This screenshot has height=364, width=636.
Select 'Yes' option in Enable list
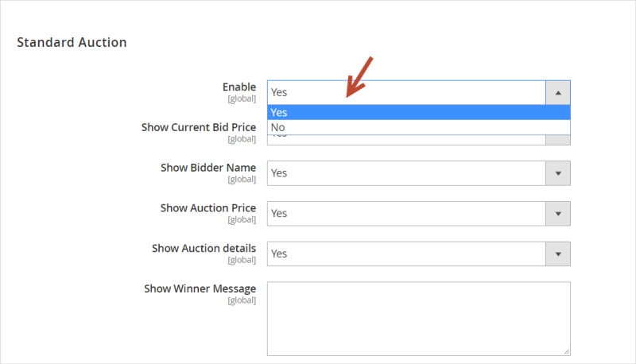419,112
